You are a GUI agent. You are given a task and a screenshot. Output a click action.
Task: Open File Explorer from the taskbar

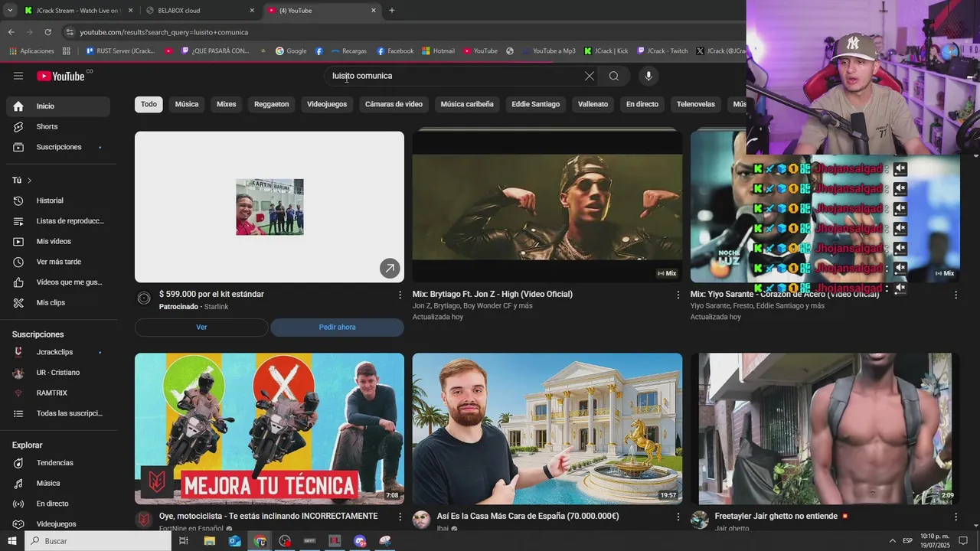pos(209,541)
